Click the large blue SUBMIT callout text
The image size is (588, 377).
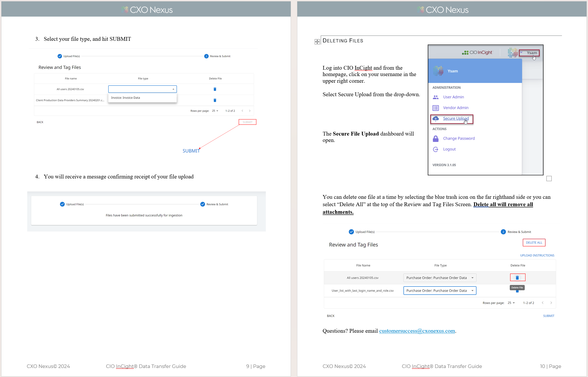191,151
